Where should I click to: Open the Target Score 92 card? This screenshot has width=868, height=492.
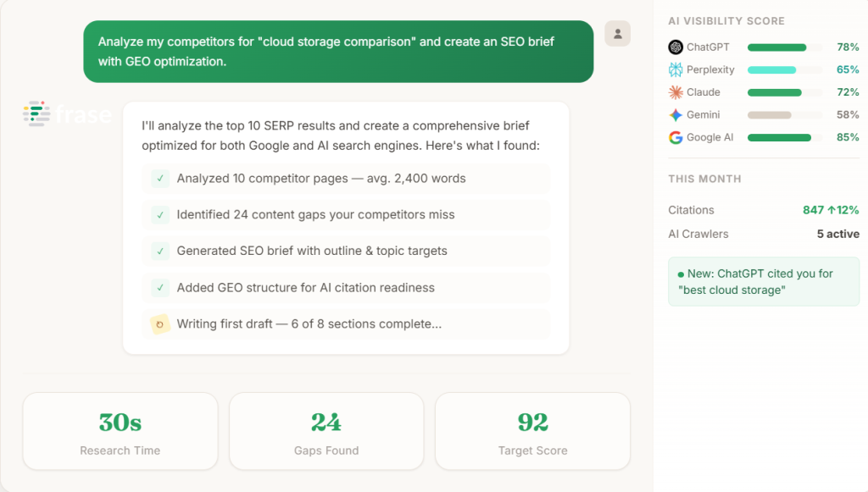[532, 431]
